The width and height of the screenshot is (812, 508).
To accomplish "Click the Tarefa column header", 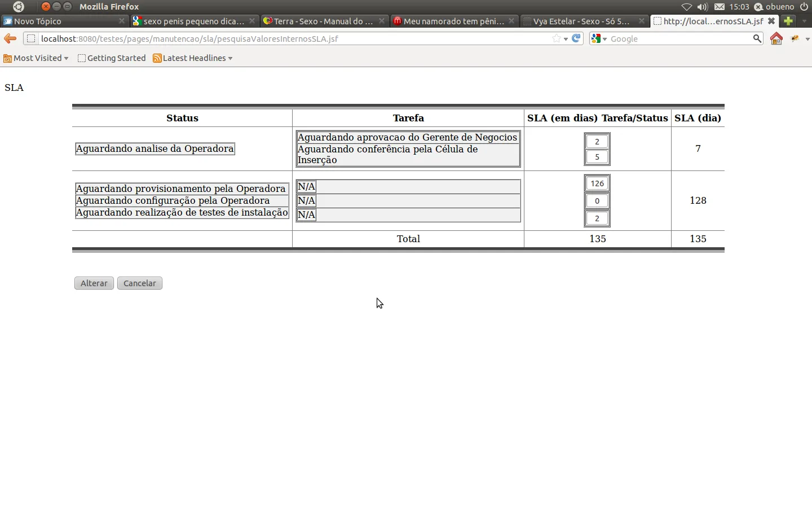I will pos(408,118).
